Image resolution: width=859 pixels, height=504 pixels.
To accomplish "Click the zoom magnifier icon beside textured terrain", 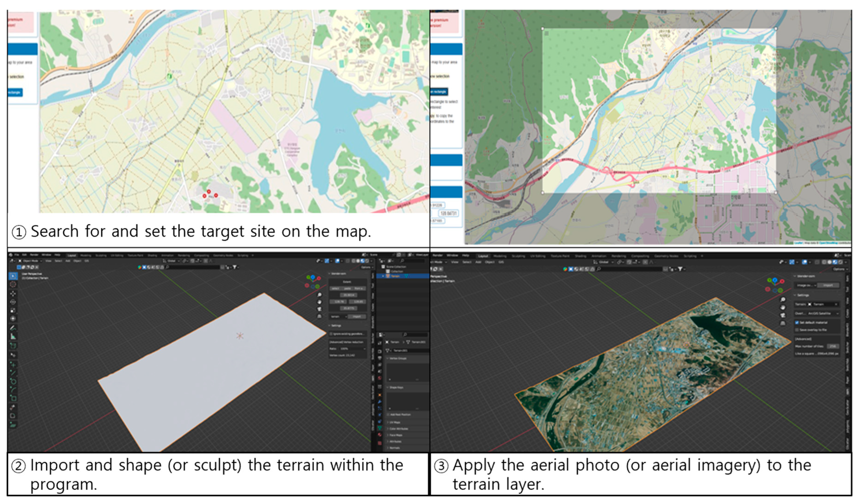I will click(x=783, y=300).
